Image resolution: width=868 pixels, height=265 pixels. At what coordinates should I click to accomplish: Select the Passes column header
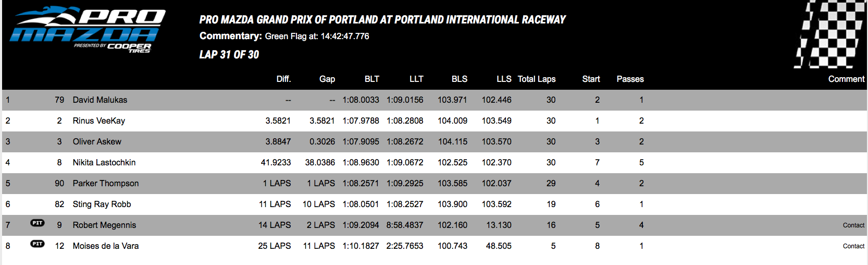click(x=630, y=79)
